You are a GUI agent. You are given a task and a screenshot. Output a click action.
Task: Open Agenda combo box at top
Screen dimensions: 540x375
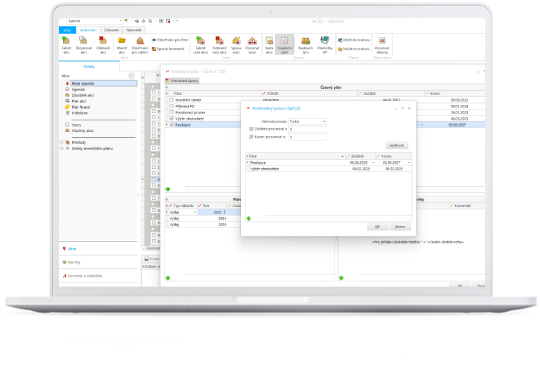(x=94, y=21)
